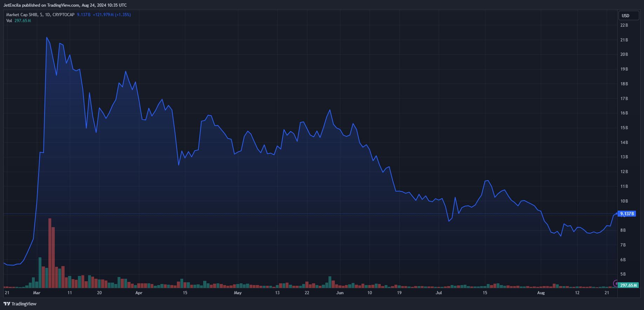This screenshot has height=310, width=644.
Task: Click the 10 date label after Jun
Action: (x=370, y=293)
